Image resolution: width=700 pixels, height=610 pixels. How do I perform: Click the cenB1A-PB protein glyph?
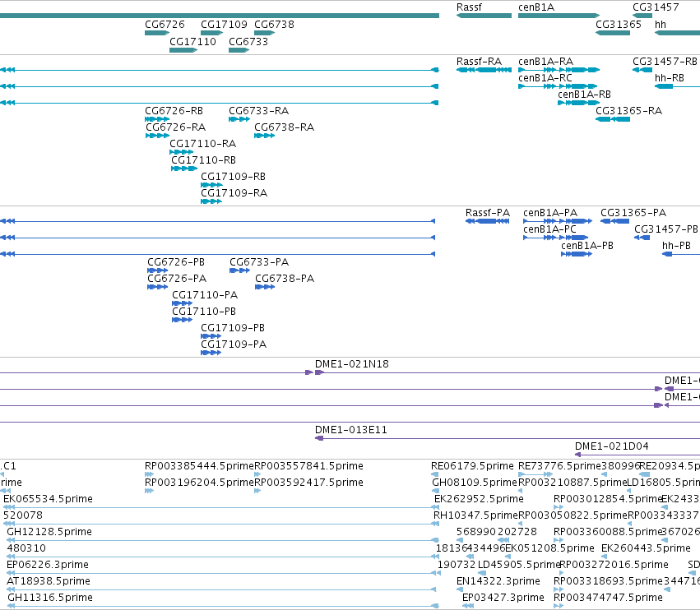pyautogui.click(x=577, y=254)
